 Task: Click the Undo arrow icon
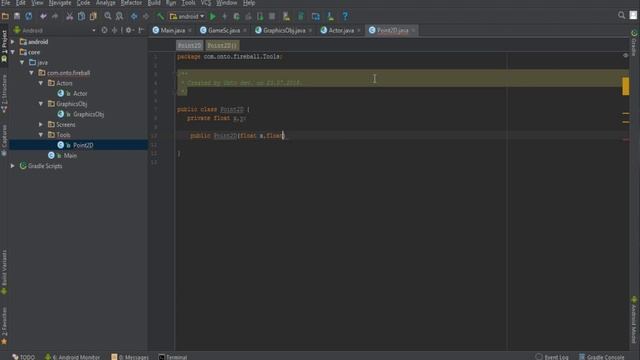pos(43,16)
